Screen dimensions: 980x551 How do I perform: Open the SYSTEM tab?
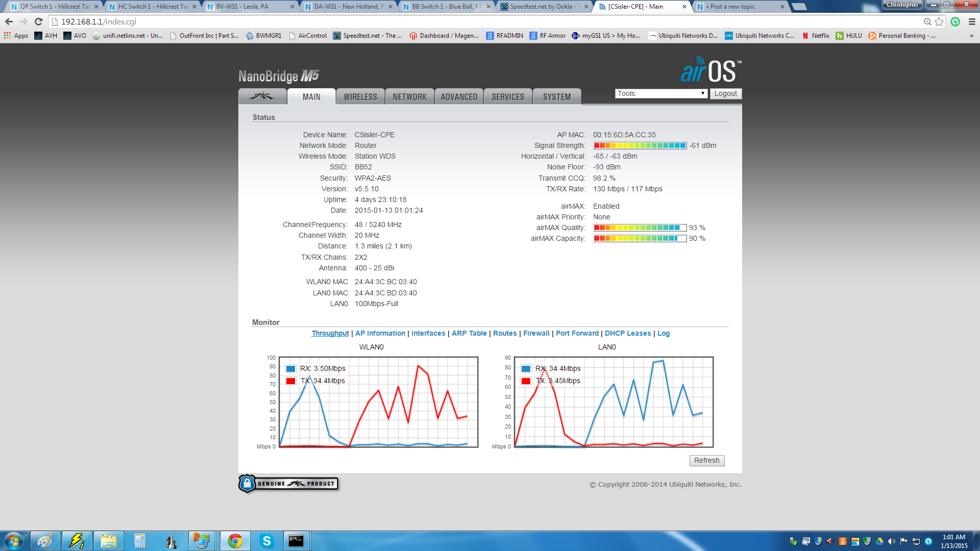click(557, 96)
